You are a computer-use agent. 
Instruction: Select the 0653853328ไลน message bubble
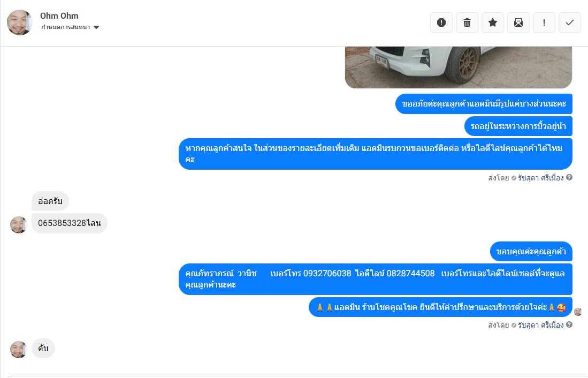coord(70,223)
